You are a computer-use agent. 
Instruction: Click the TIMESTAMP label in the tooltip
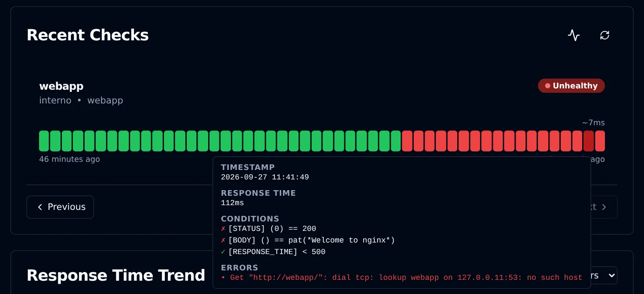pos(248,167)
